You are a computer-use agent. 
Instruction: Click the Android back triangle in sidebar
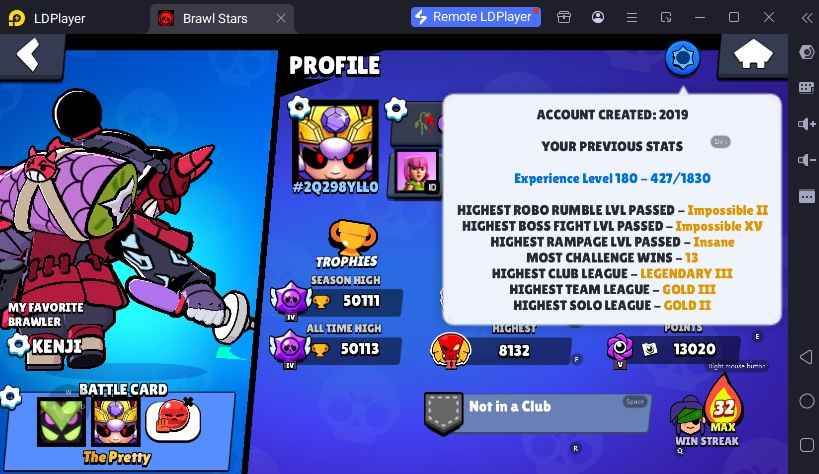(x=806, y=357)
